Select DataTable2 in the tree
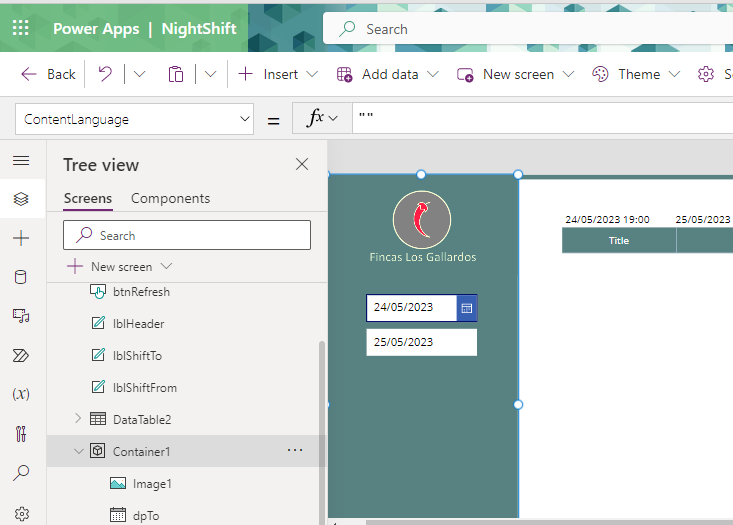The width and height of the screenshot is (733, 525). coord(142,419)
